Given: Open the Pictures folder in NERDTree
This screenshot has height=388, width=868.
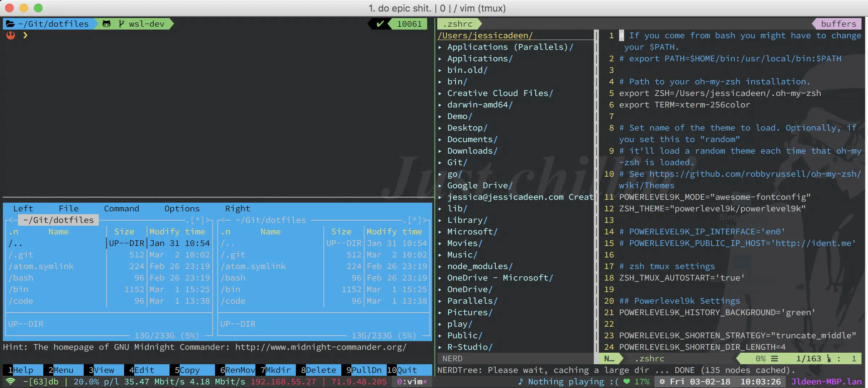Looking at the screenshot, I should point(470,312).
